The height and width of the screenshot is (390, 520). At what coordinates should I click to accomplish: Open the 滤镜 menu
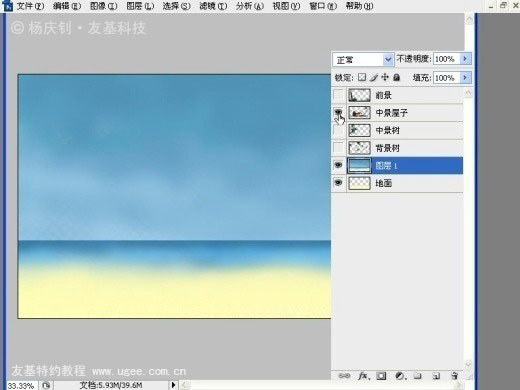coord(213,6)
